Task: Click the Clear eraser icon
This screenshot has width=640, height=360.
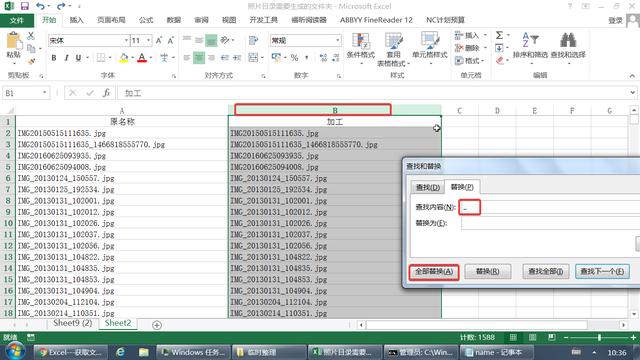Action: pyautogui.click(x=500, y=60)
